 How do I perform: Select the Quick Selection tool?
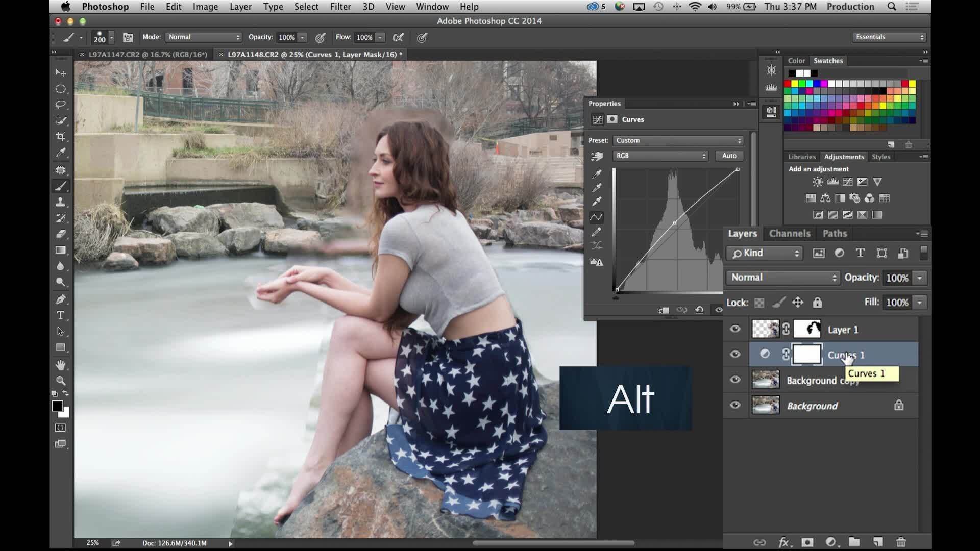[x=60, y=121]
